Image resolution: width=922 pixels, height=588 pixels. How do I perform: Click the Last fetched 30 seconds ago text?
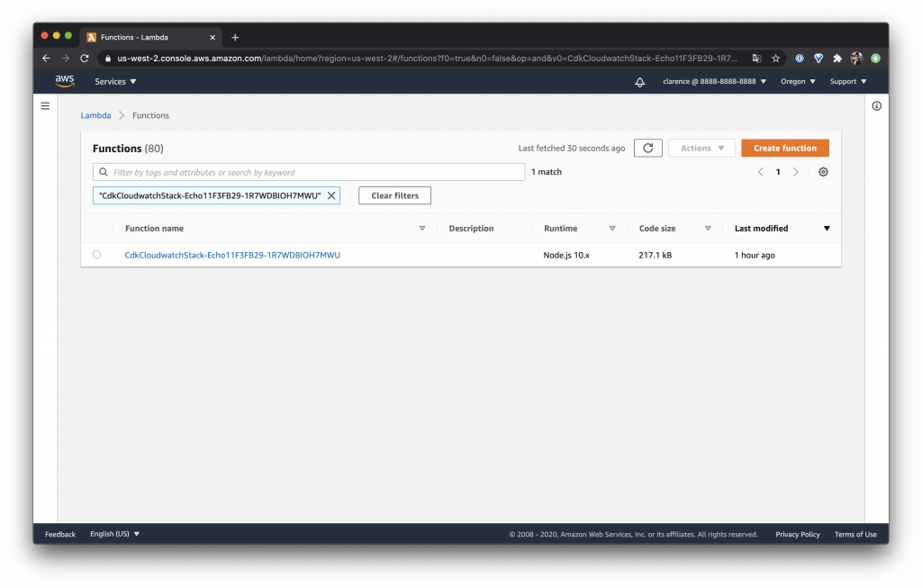coord(572,149)
